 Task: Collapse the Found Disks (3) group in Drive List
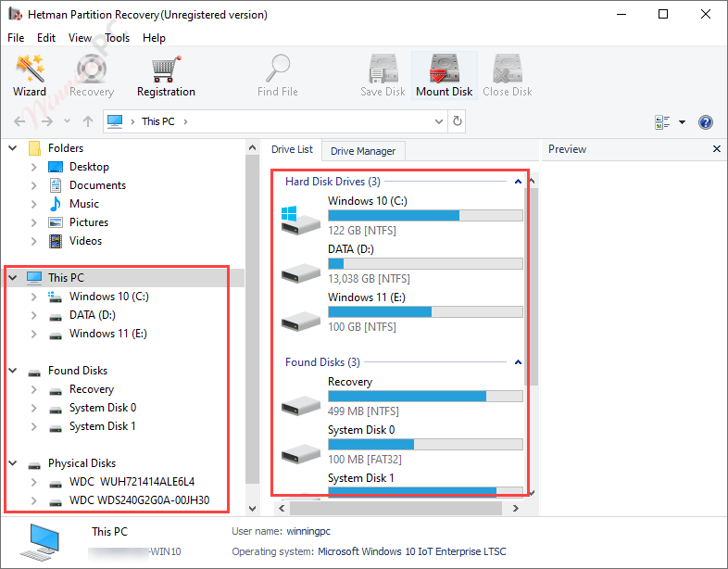(x=518, y=362)
